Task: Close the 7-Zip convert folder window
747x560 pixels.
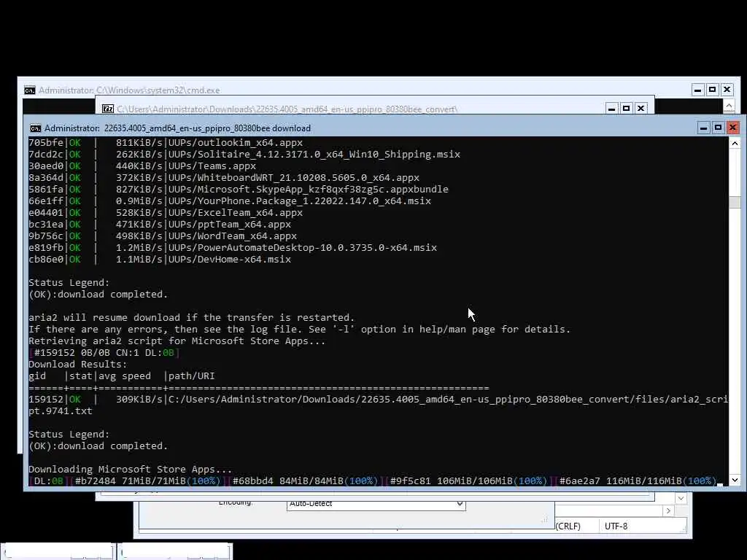Action: pos(640,109)
